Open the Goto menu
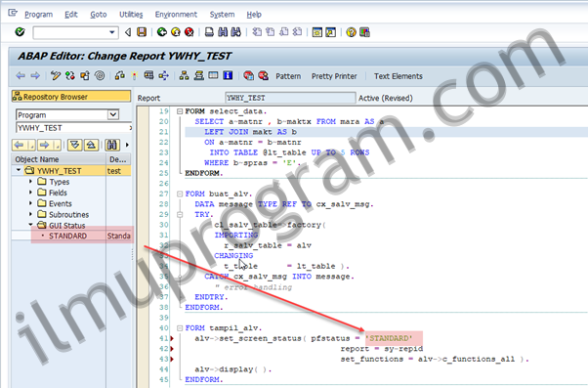 [x=99, y=15]
